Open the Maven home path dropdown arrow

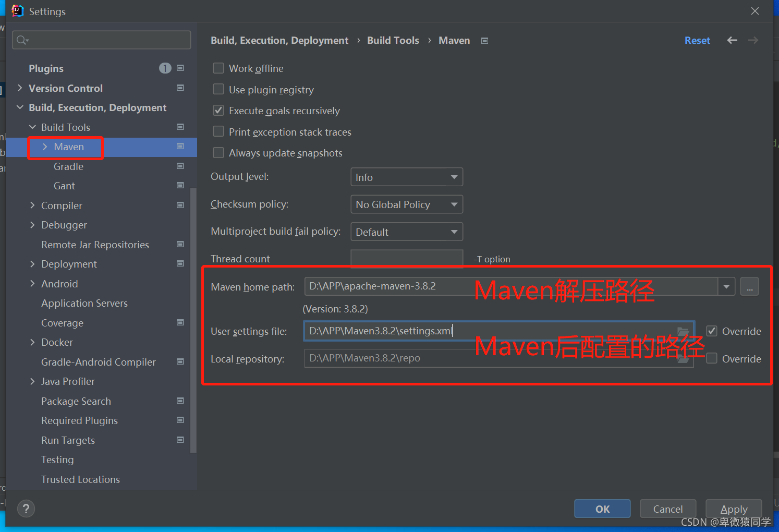point(726,286)
